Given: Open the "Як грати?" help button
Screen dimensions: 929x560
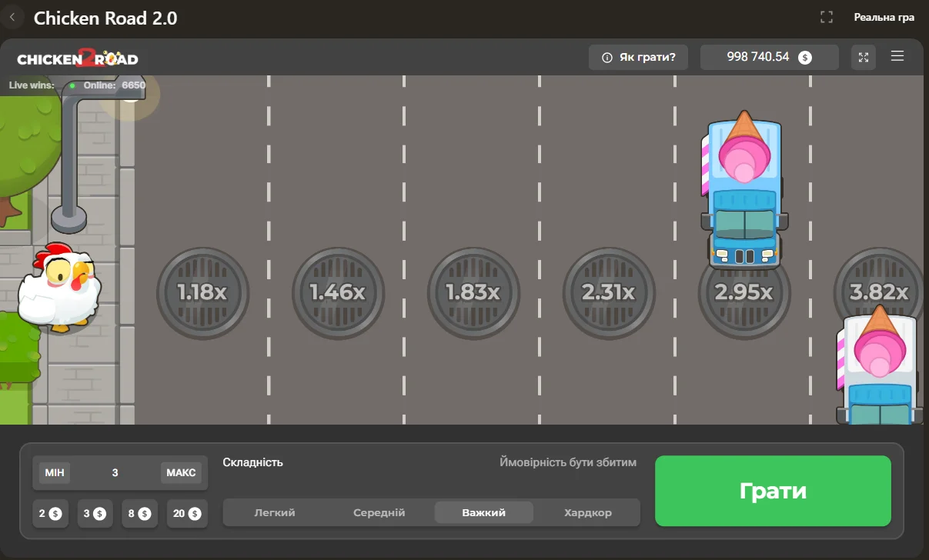Looking at the screenshot, I should pyautogui.click(x=638, y=57).
